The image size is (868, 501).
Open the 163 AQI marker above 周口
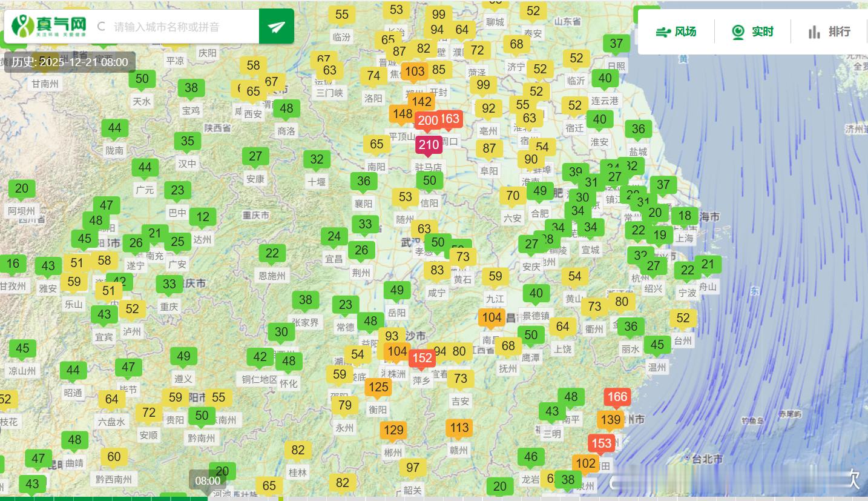[449, 119]
